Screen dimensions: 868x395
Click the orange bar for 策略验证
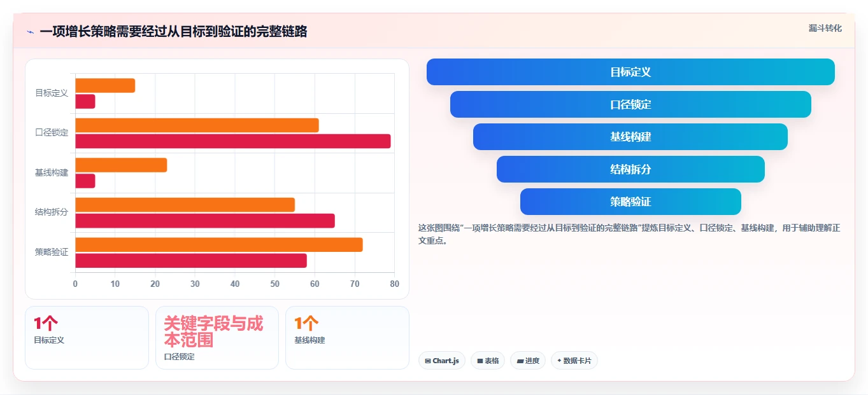[219, 244]
